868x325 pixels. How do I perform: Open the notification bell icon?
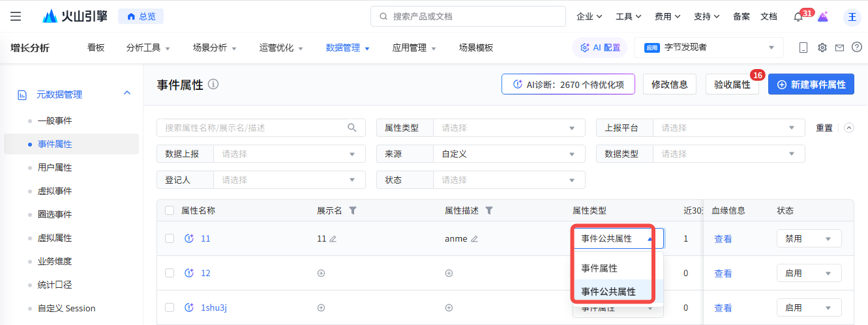click(798, 17)
